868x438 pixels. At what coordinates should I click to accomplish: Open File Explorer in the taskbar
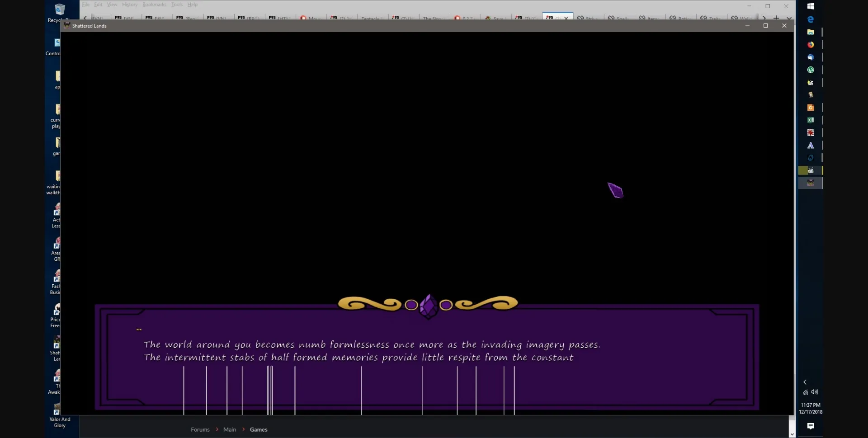(x=811, y=32)
